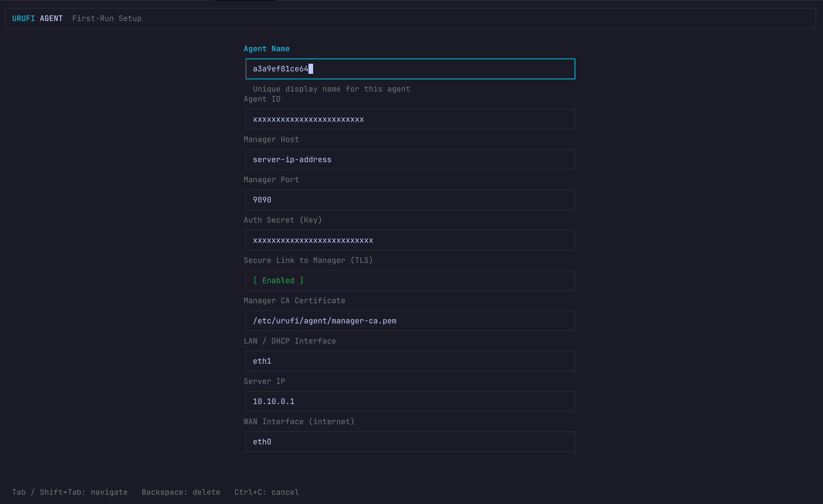
Task: Click the Manager Host label
Action: pyautogui.click(x=271, y=139)
